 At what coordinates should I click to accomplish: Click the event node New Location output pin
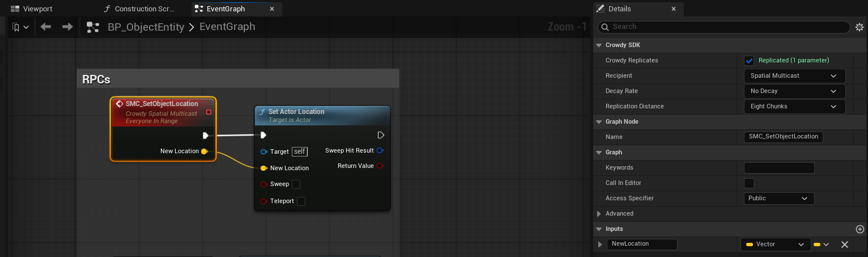click(x=204, y=151)
